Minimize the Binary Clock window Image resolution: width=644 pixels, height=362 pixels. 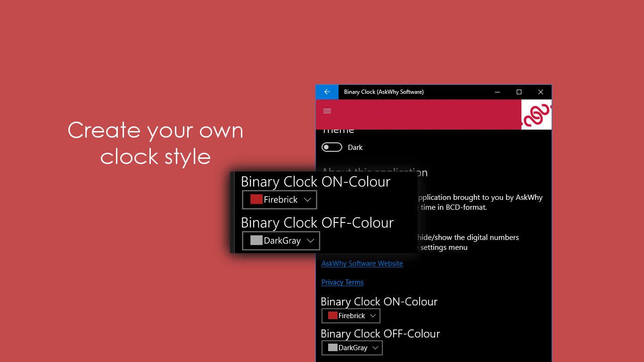click(x=497, y=92)
